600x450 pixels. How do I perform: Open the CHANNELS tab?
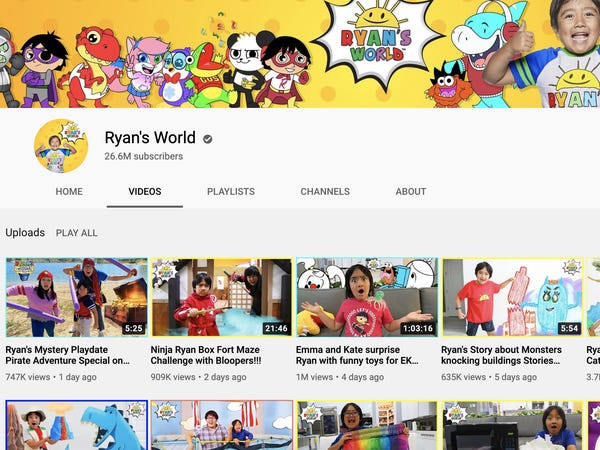(325, 191)
